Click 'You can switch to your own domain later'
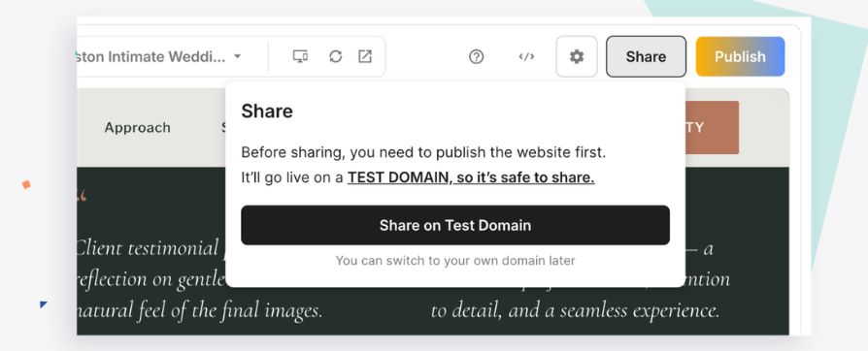 click(x=455, y=261)
